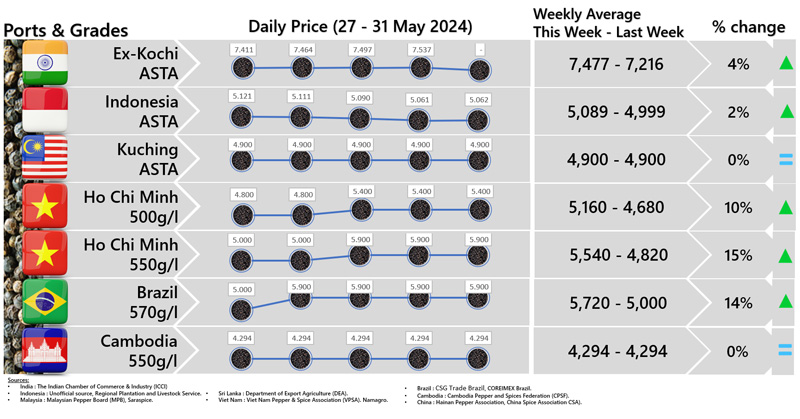Click the Brazil flag icon
The width and height of the screenshot is (800, 419).
pyautogui.click(x=44, y=302)
